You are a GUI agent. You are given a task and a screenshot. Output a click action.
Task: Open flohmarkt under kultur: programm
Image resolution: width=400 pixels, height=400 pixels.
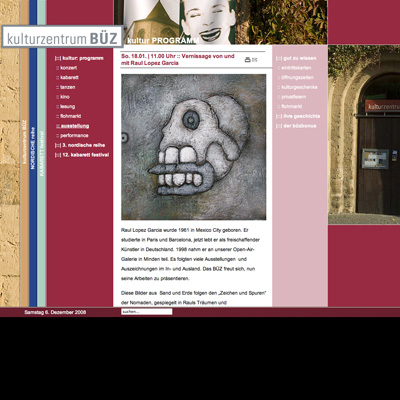(x=69, y=116)
